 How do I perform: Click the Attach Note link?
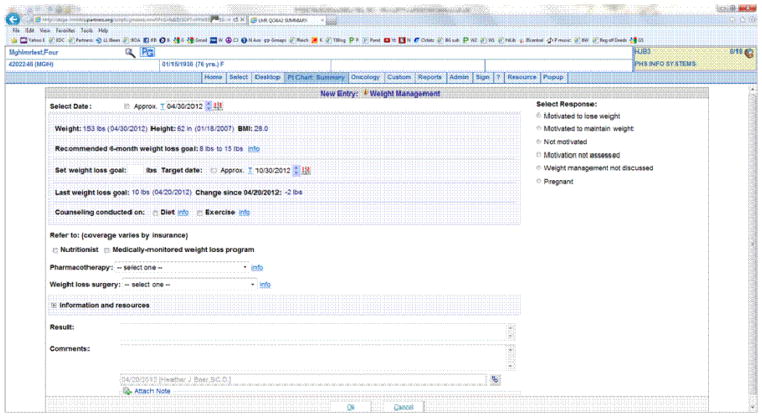152,391
